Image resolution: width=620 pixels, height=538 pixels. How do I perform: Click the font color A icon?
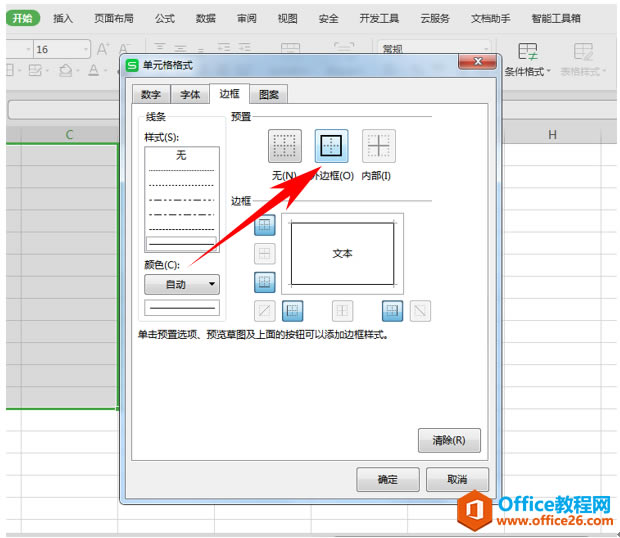pos(94,70)
